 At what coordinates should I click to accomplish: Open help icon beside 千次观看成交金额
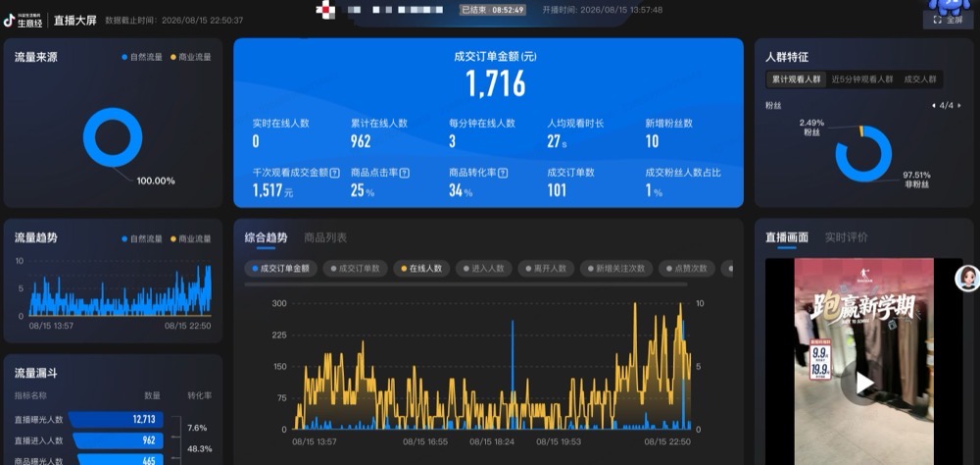coord(334,174)
